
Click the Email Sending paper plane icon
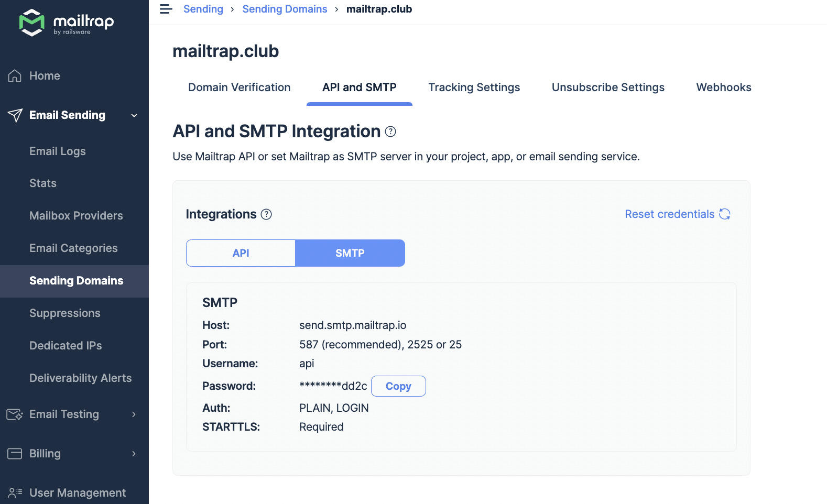point(15,115)
